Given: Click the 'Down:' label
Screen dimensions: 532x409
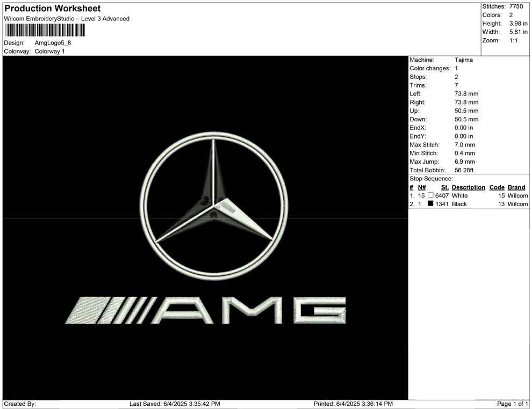Looking at the screenshot, I should coord(418,119).
